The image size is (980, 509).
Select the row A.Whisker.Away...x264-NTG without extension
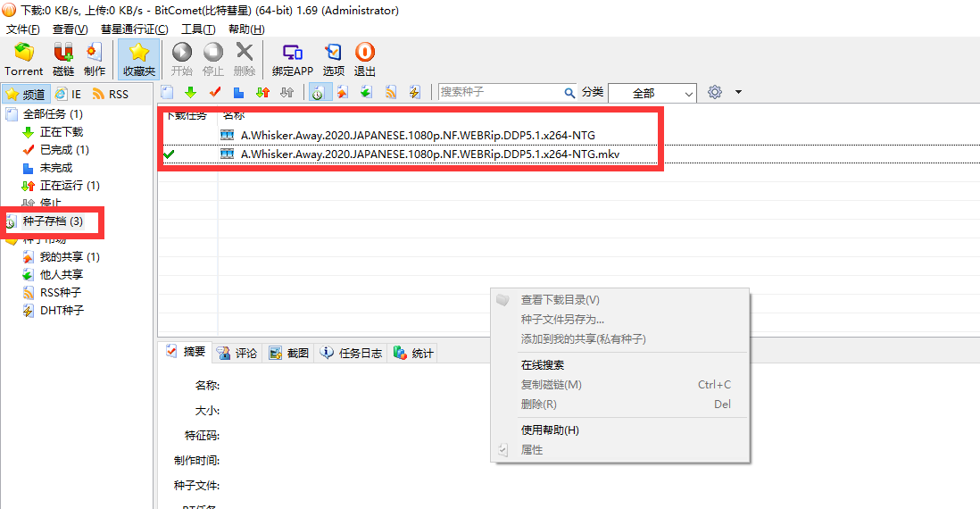418,135
